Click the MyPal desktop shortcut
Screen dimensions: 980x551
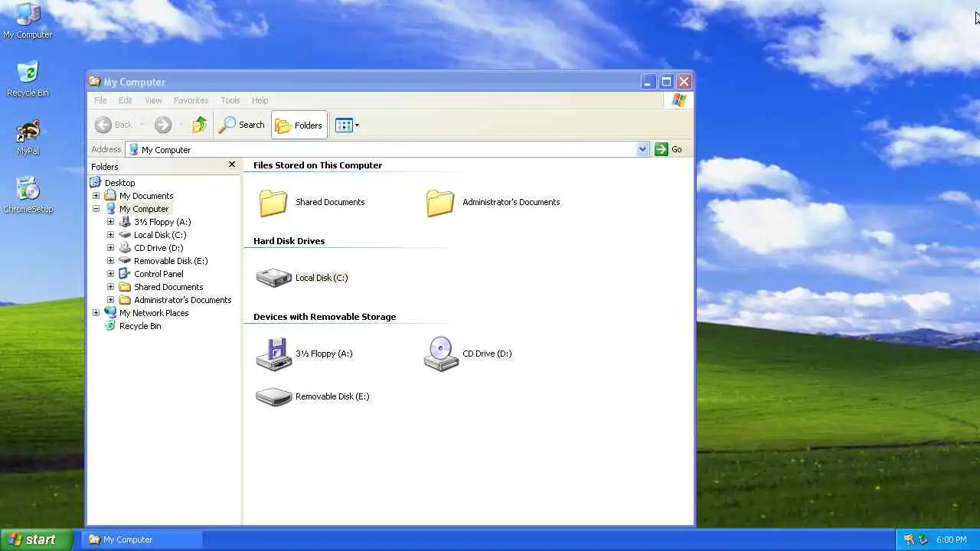[x=28, y=137]
